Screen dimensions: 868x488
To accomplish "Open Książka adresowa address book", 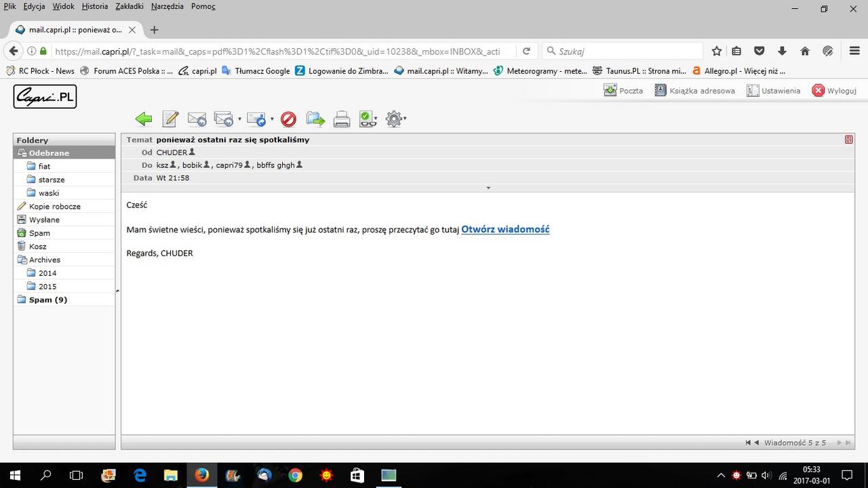I will click(x=694, y=90).
